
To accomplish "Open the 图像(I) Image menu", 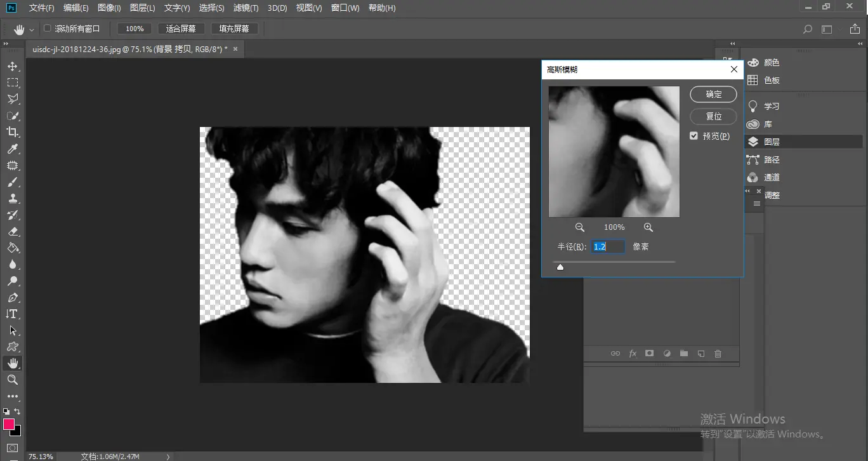I will tap(109, 8).
